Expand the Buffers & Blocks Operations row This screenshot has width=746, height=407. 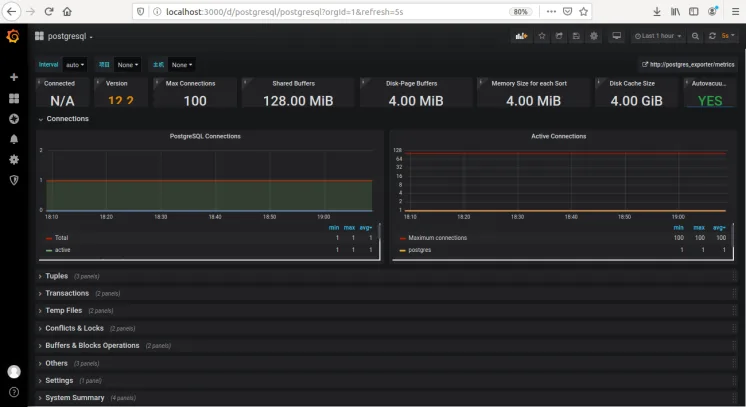click(387, 346)
